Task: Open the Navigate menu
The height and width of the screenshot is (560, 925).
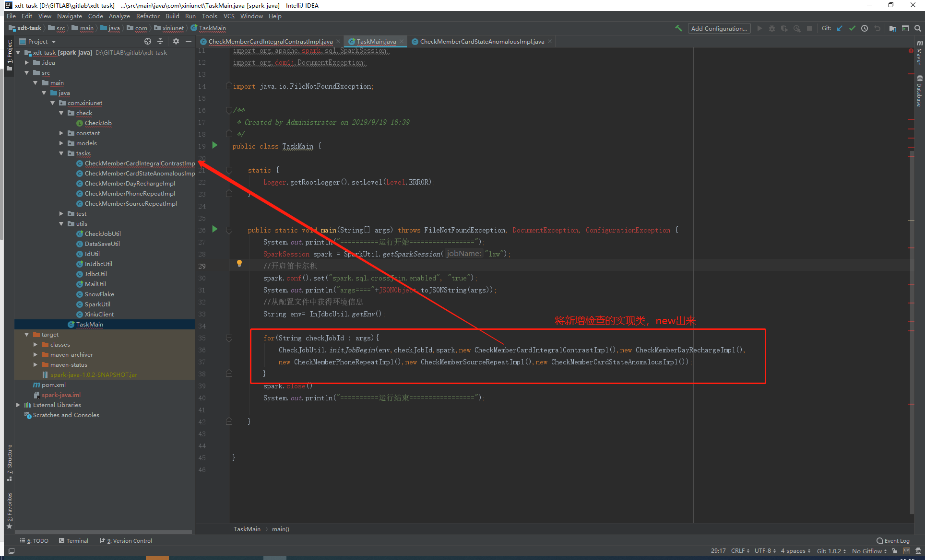Action: coord(70,16)
